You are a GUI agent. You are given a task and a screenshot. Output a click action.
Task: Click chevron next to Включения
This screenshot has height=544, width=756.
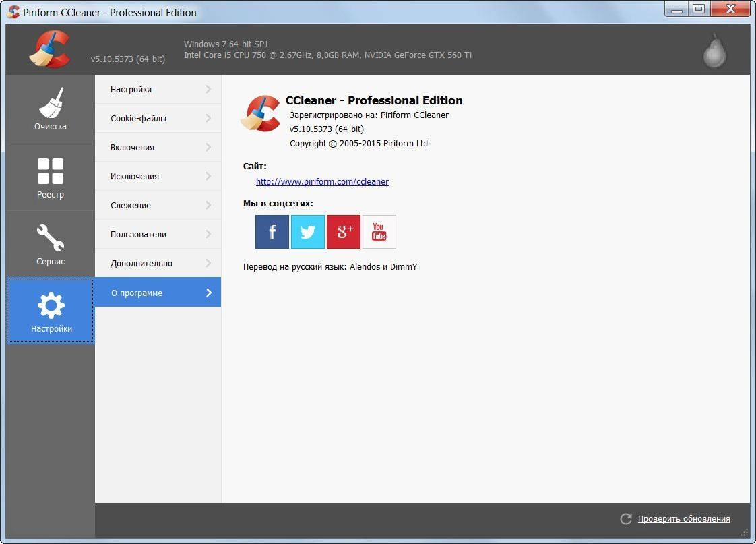pos(208,147)
